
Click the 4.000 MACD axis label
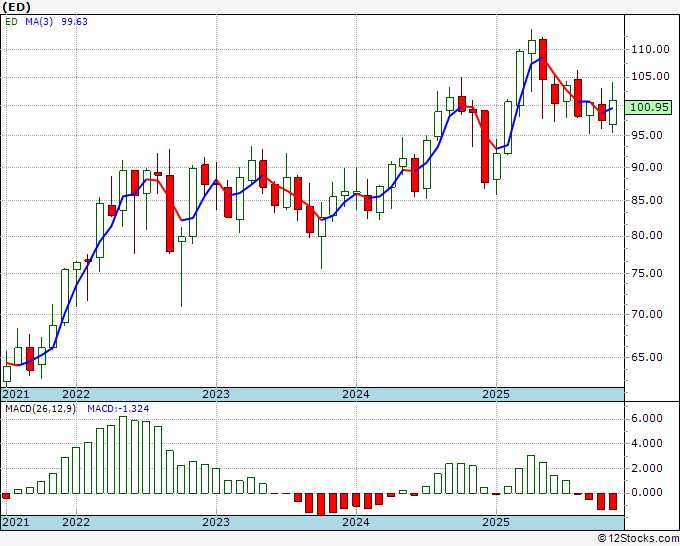[x=647, y=443]
